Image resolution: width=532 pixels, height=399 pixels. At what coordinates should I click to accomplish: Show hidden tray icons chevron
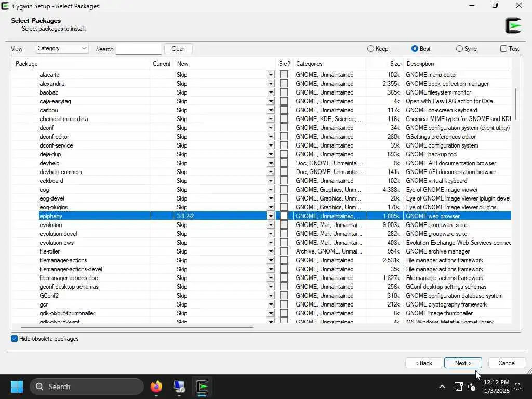pos(442,387)
